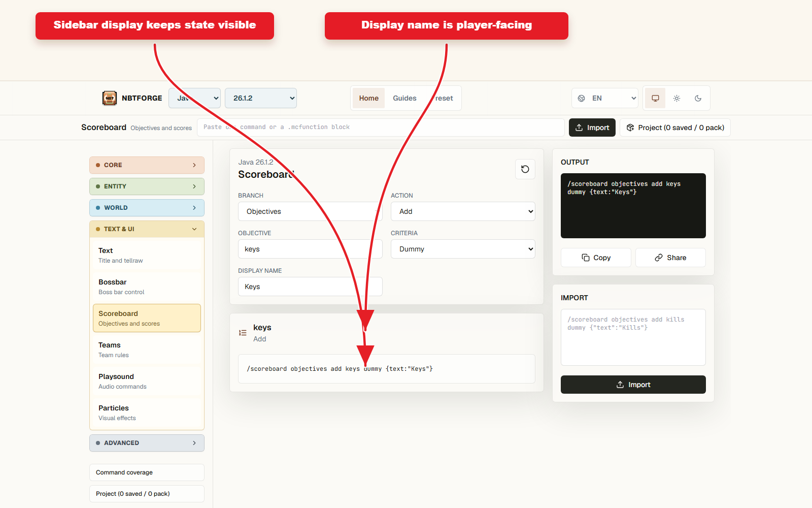This screenshot has width=812, height=508.
Task: Reset the Scoreboard form with the refresh icon
Action: 525,169
